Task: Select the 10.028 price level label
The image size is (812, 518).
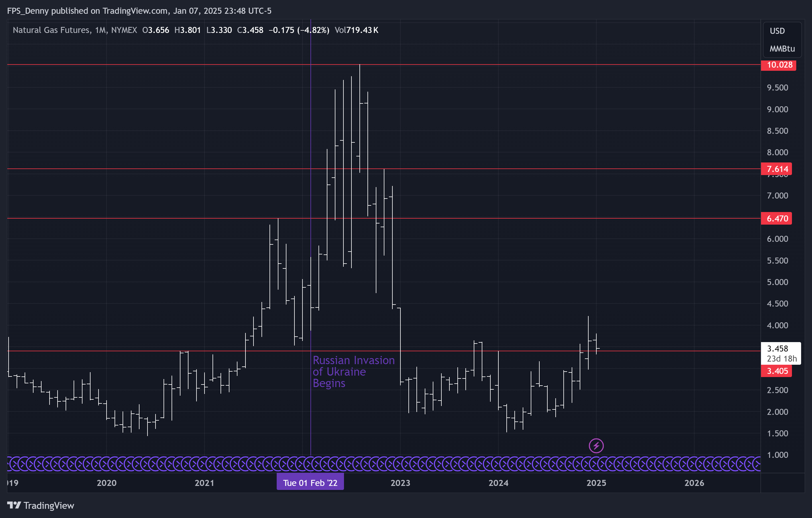Action: [x=778, y=65]
